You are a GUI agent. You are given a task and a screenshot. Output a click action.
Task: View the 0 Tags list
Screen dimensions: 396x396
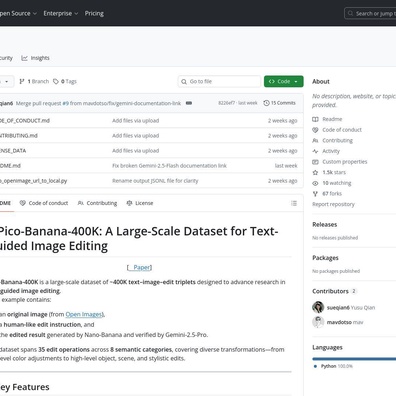click(x=65, y=81)
